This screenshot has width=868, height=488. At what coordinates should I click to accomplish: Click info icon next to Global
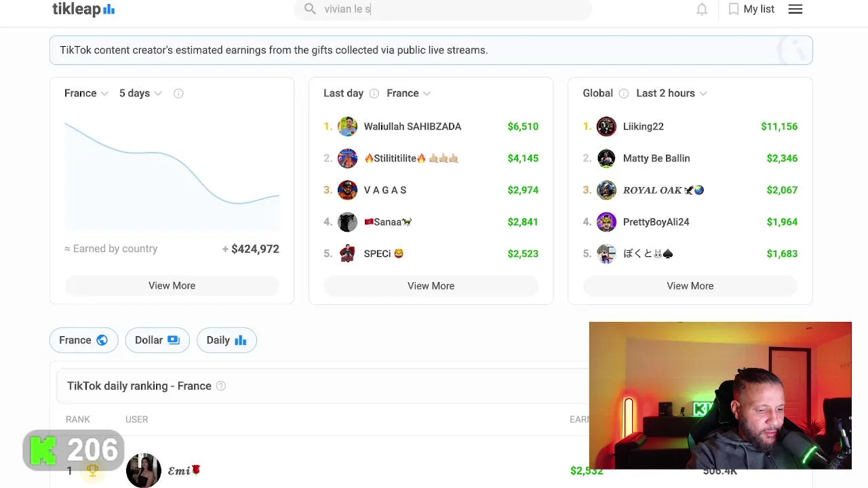(623, 94)
